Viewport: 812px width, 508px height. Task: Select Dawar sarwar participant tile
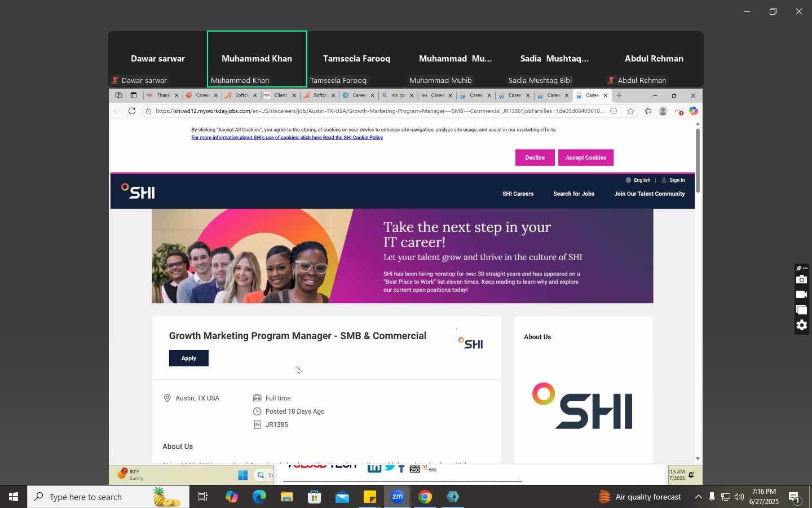pyautogui.click(x=158, y=59)
